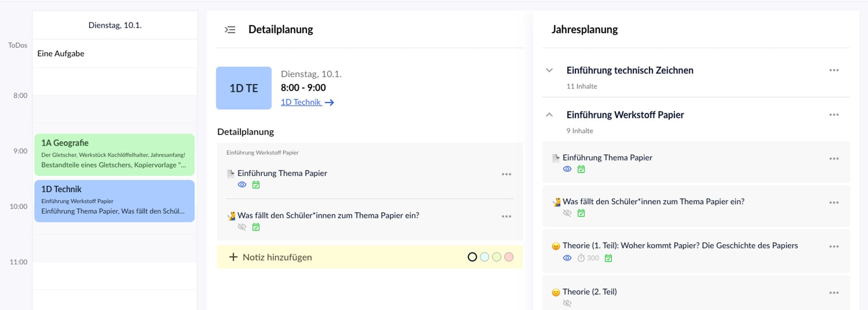The height and width of the screenshot is (310, 868).
Task: Click plus icon to add a note
Action: click(233, 257)
